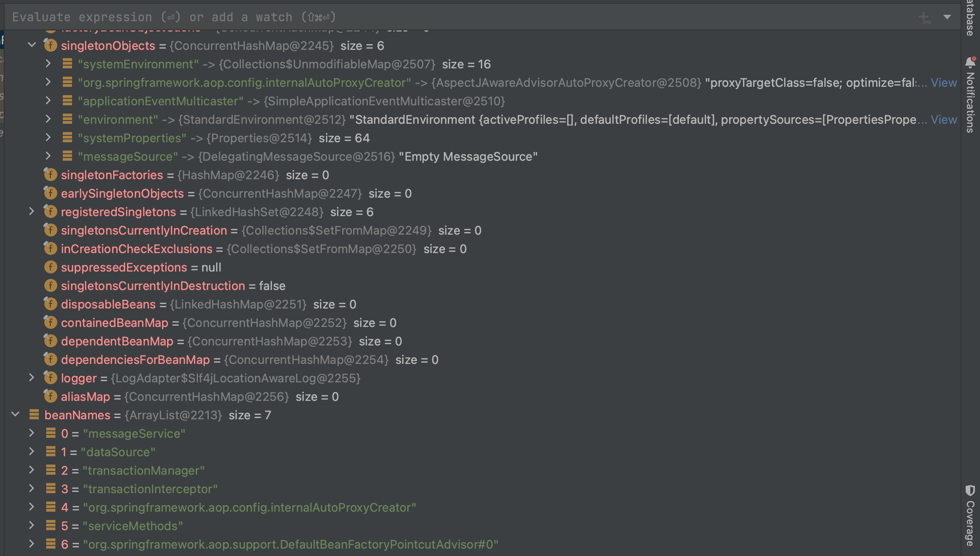This screenshot has height=556, width=980.
Task: Expand the "dataSource" list element
Action: click(32, 452)
